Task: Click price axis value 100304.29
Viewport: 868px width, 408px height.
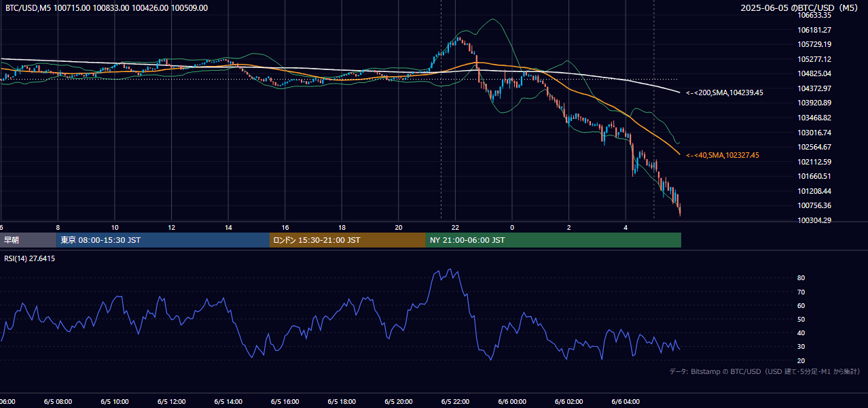Action: click(814, 220)
